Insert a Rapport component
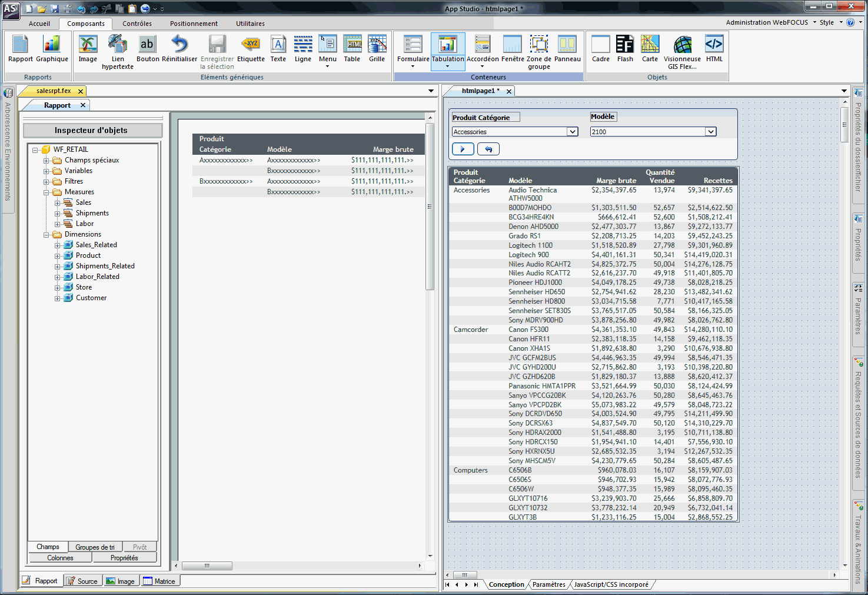This screenshot has height=595, width=868. (21, 49)
